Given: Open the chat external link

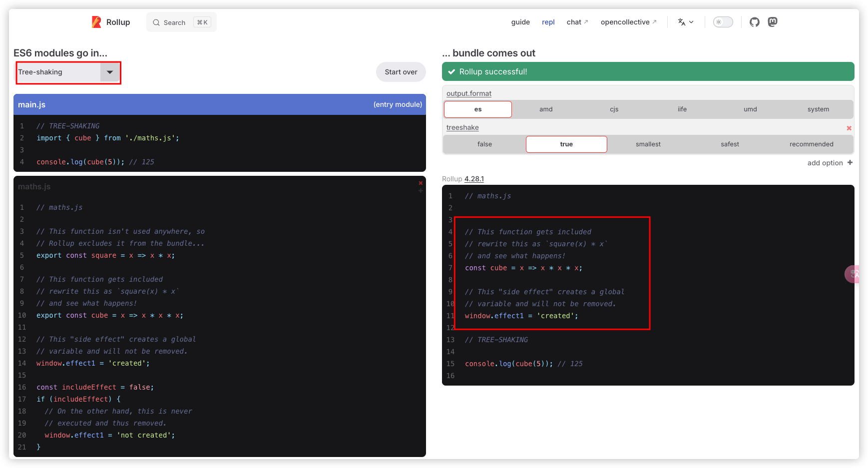Looking at the screenshot, I should (577, 22).
